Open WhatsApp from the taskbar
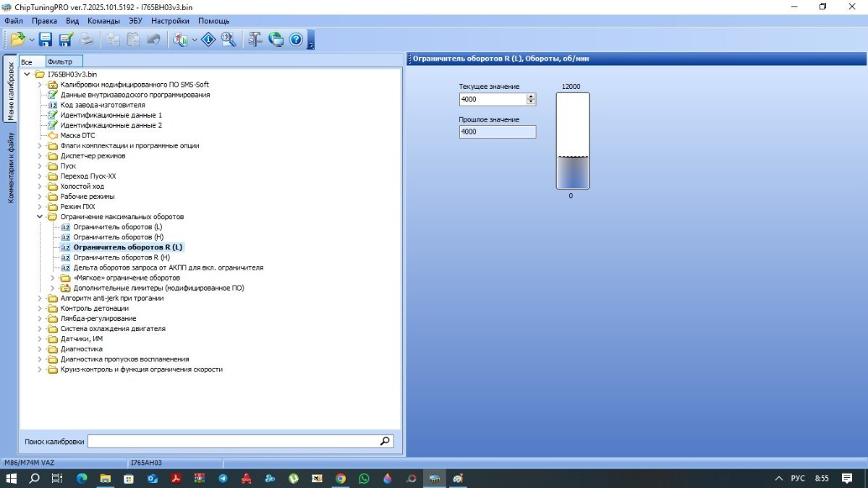 [364, 479]
